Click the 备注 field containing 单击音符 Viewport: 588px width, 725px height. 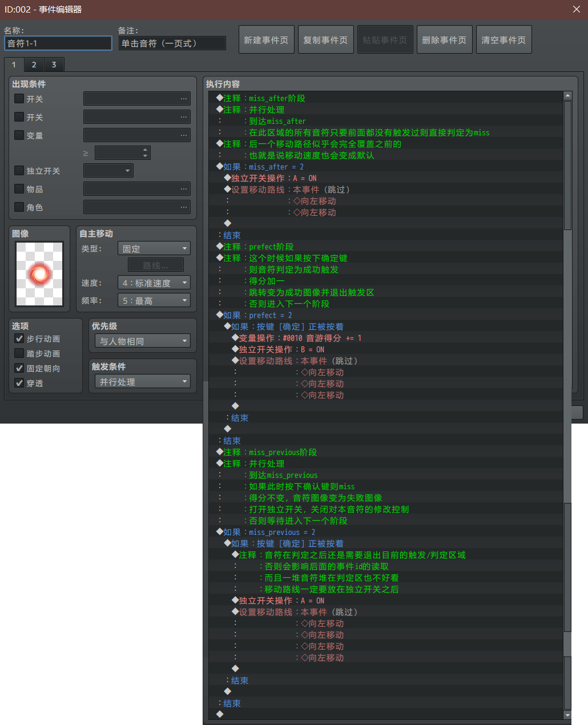[x=172, y=43]
